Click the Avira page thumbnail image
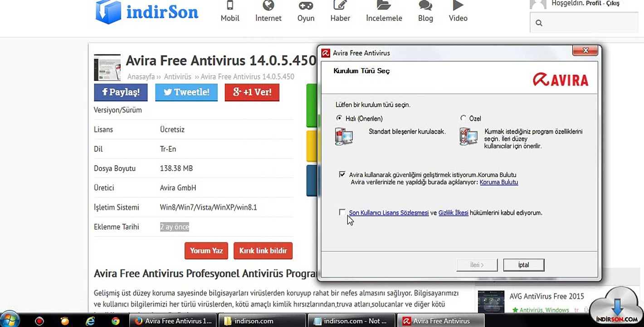The height and width of the screenshot is (327, 644). point(107,68)
